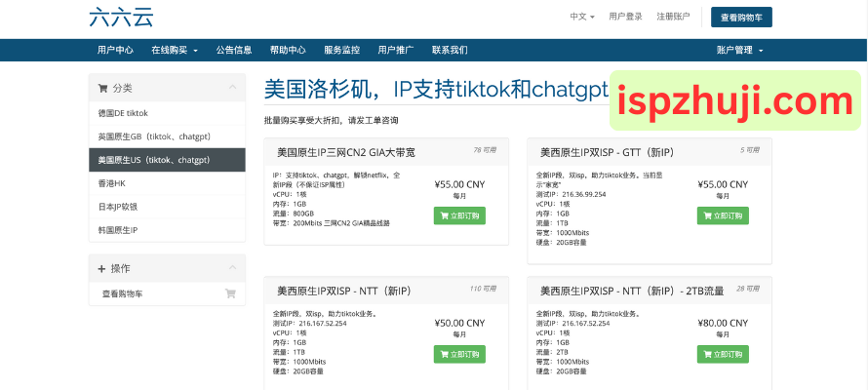This screenshot has width=868, height=390.
Task: Open the 中文 language dropdown
Action: click(582, 17)
